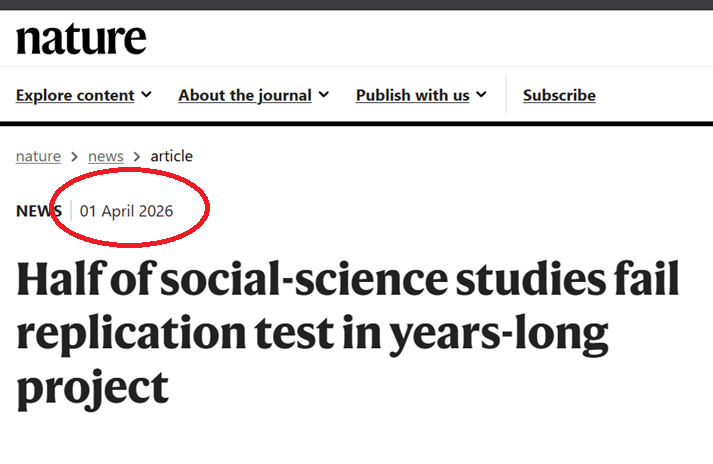Click the breadcrumb arrow after nature

(75, 156)
